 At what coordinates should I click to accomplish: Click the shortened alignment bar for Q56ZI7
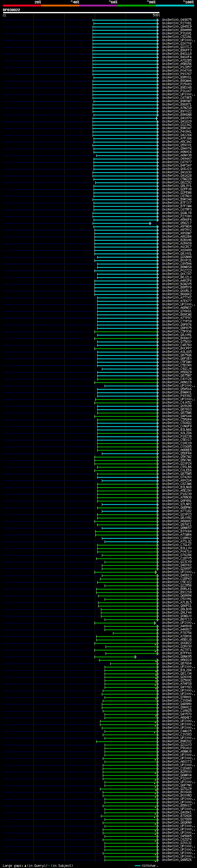(122, 224)
